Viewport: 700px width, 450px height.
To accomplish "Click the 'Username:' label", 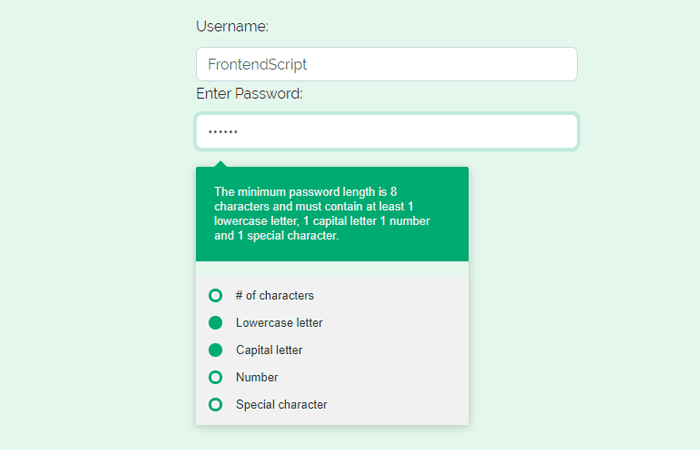I will click(x=232, y=26).
